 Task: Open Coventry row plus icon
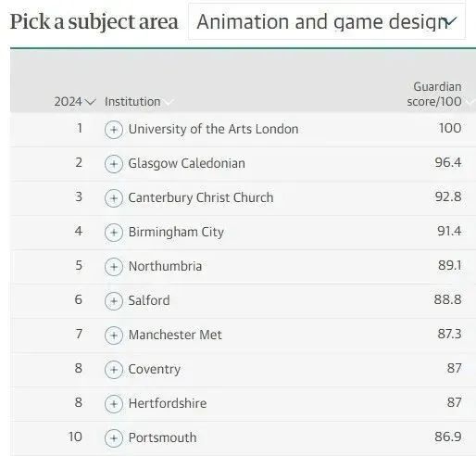(x=114, y=370)
